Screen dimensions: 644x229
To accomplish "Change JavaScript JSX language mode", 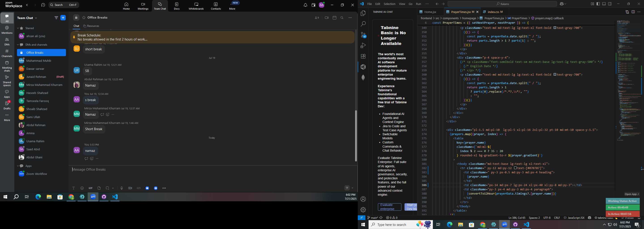I will click(576, 218).
